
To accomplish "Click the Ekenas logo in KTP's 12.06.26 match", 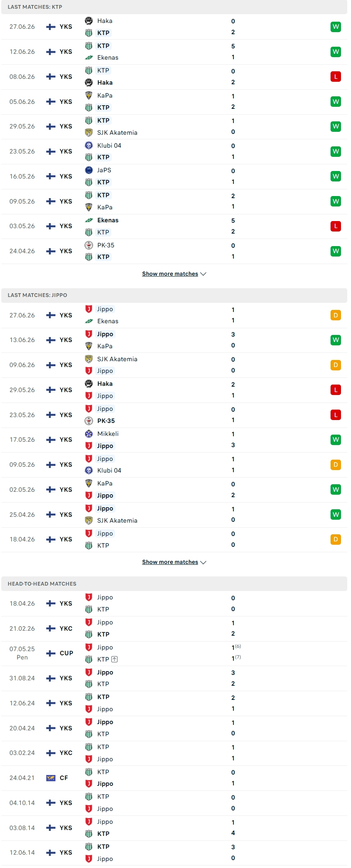I will click(89, 58).
